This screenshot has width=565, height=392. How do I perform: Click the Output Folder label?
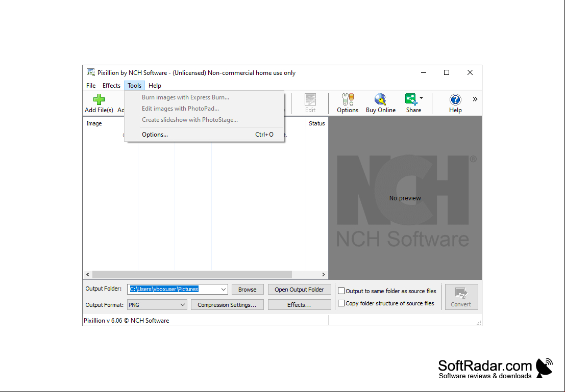click(104, 289)
